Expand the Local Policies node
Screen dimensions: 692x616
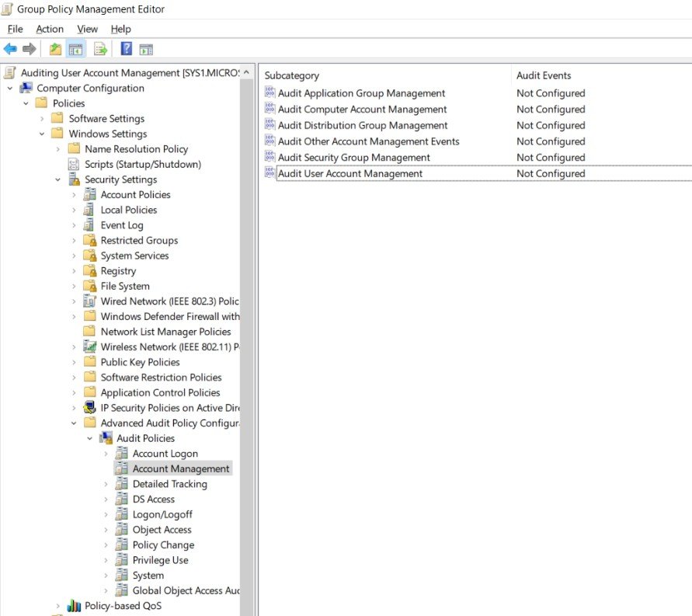(74, 210)
